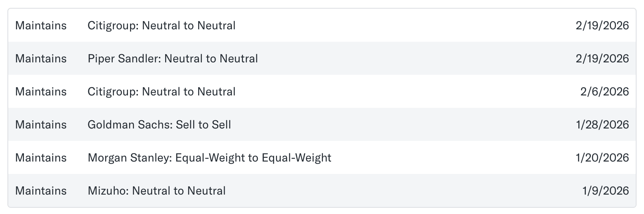Select the 'Equal-Weight to Equal-Weight' rating text

pyautogui.click(x=253, y=158)
